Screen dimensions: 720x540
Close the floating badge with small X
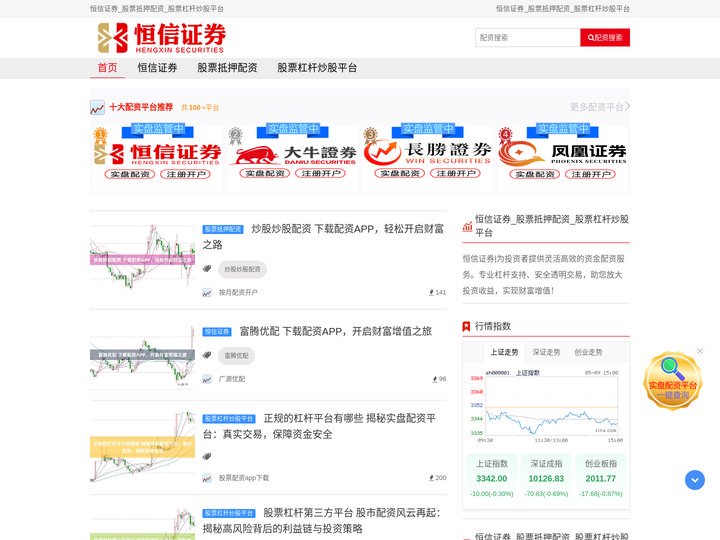tap(700, 351)
